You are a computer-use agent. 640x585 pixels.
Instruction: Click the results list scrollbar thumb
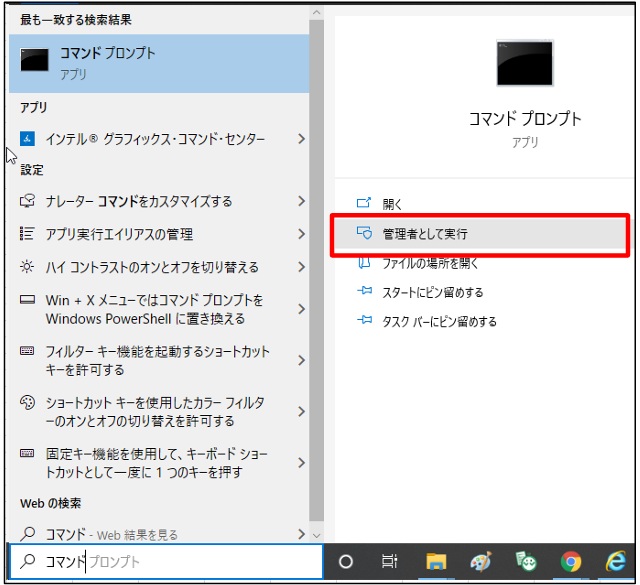[x=316, y=270]
